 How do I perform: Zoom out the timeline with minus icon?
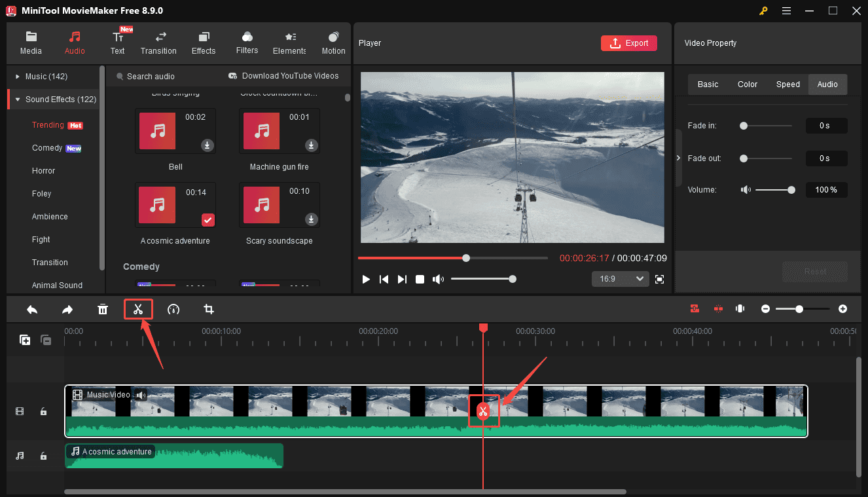coord(765,308)
